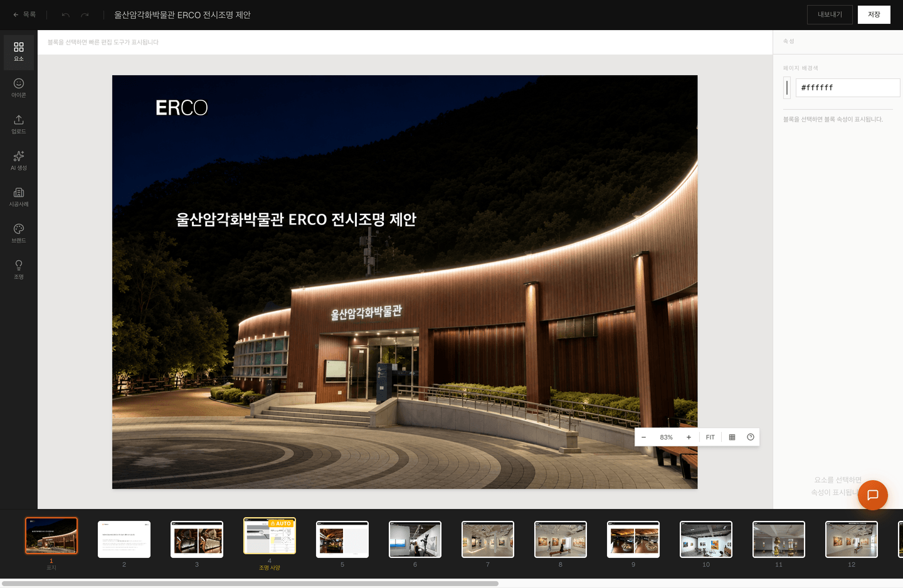This screenshot has width=903, height=588.
Task: Select slide 1 cover thumbnail
Action: [51, 535]
